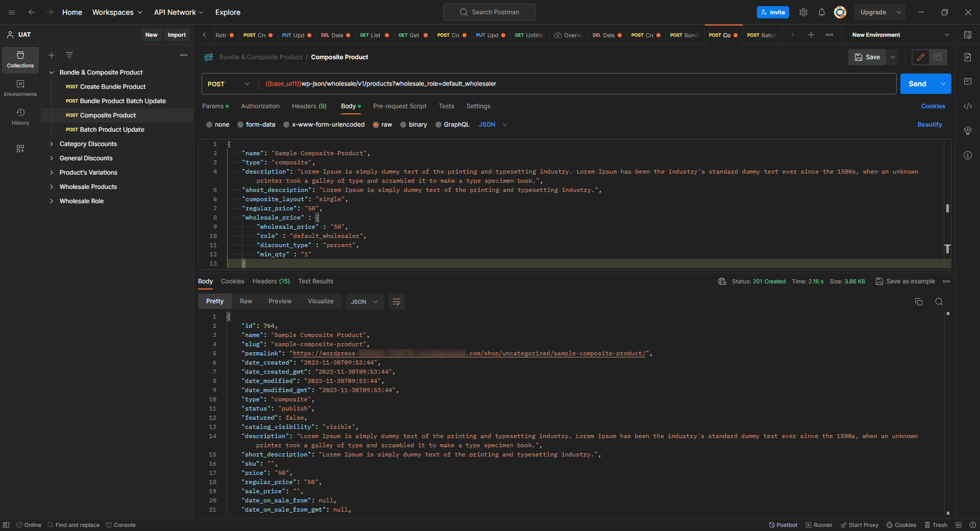Open the Environments sidebar panel

click(x=20, y=88)
